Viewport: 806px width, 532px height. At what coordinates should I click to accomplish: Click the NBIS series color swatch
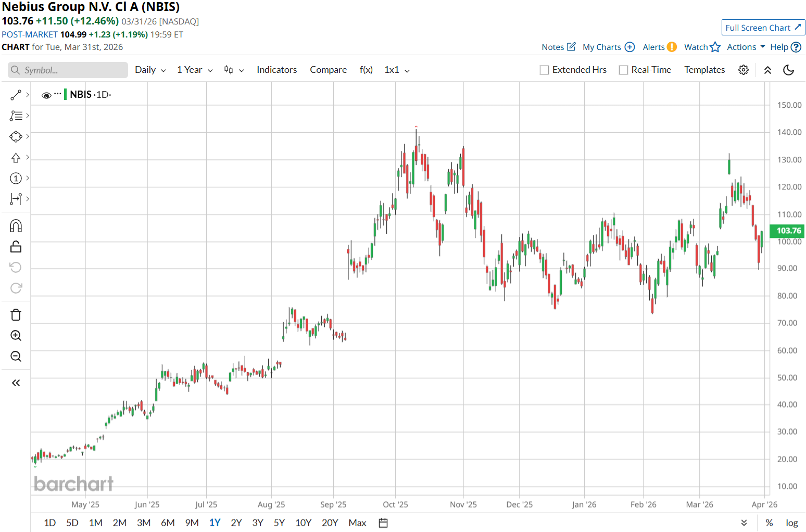pos(65,94)
